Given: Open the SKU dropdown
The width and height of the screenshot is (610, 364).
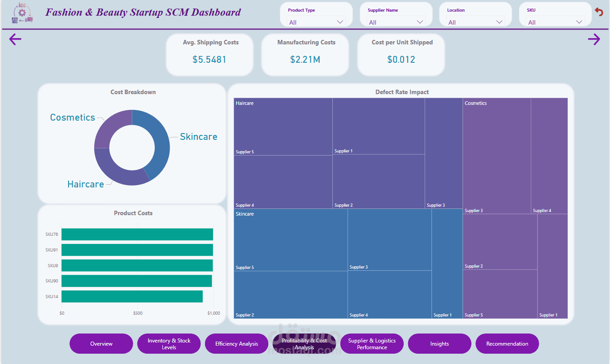Looking at the screenshot, I should click(x=555, y=22).
